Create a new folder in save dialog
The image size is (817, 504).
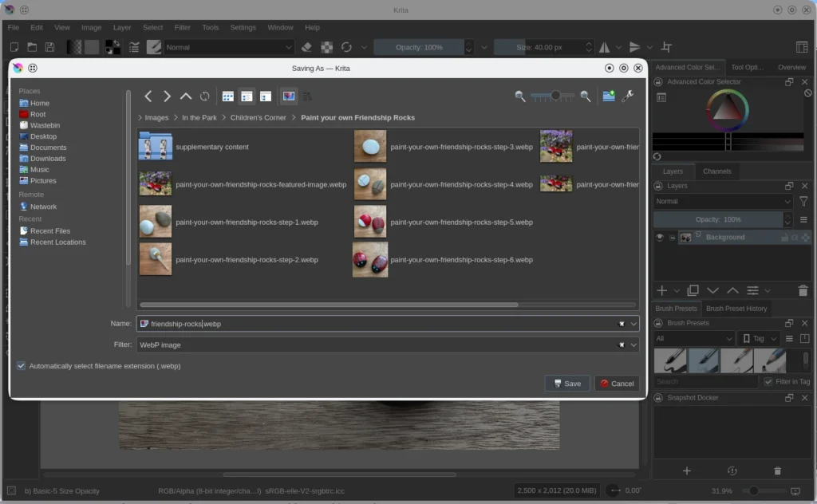point(609,96)
